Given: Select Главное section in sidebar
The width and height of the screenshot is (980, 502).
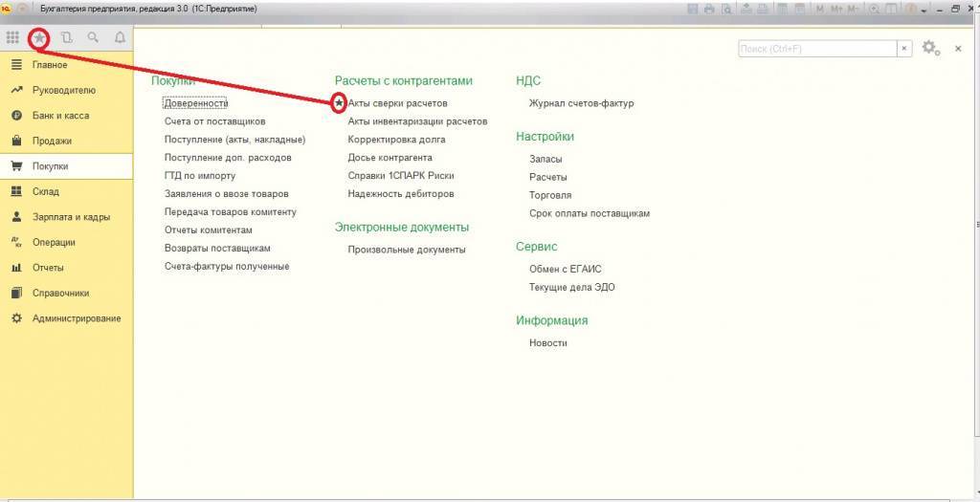Looking at the screenshot, I should 50,65.
